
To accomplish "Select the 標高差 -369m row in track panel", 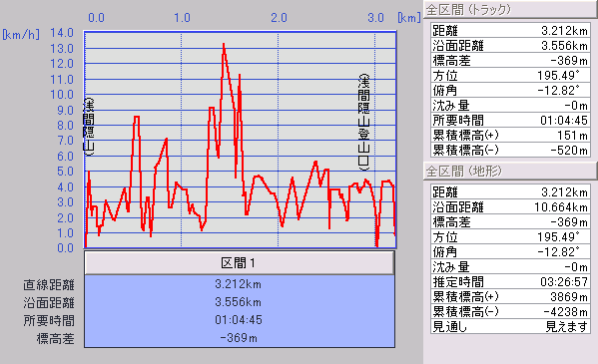I will [x=510, y=60].
